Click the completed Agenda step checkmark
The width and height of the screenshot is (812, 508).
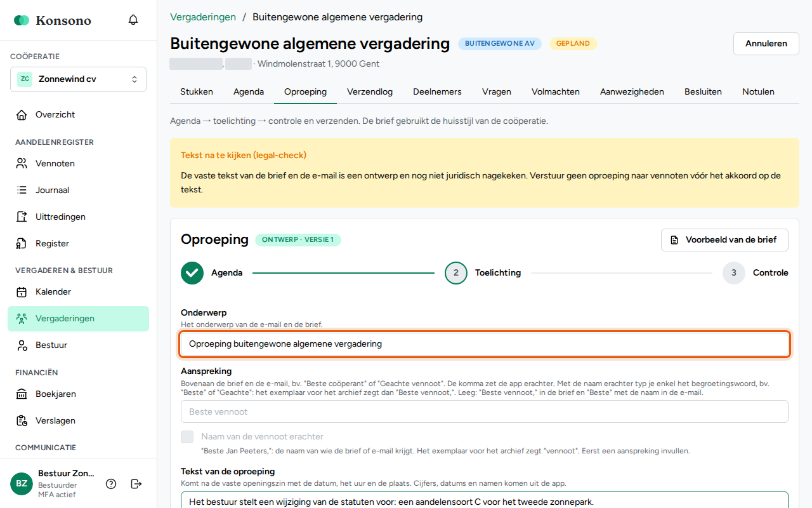pyautogui.click(x=192, y=273)
